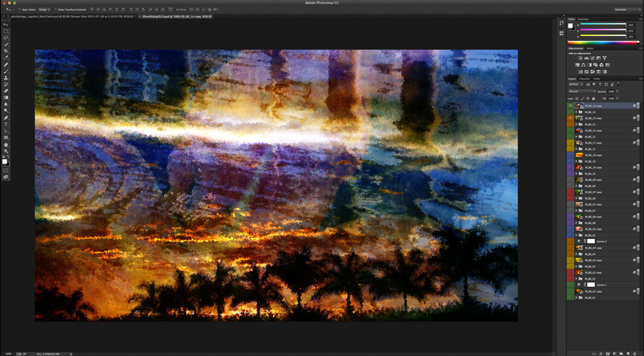Open the blend mode Normal dropdown
This screenshot has width=644, height=356.
[x=582, y=91]
